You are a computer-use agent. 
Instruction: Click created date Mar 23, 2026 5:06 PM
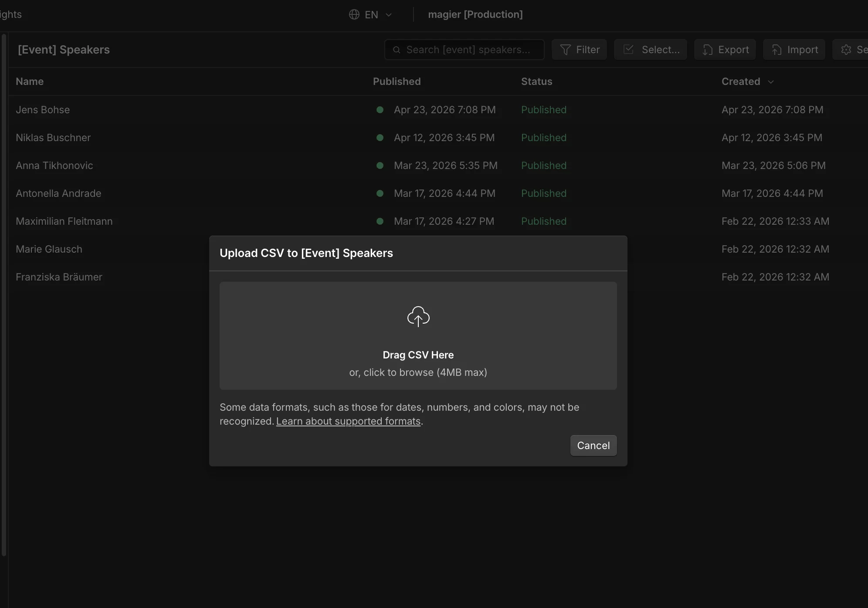(773, 166)
